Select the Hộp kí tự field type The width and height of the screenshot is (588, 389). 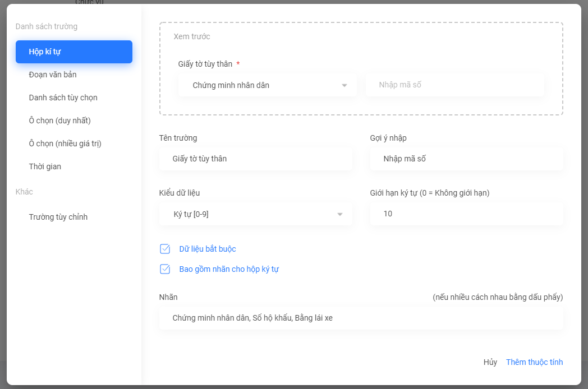point(74,52)
